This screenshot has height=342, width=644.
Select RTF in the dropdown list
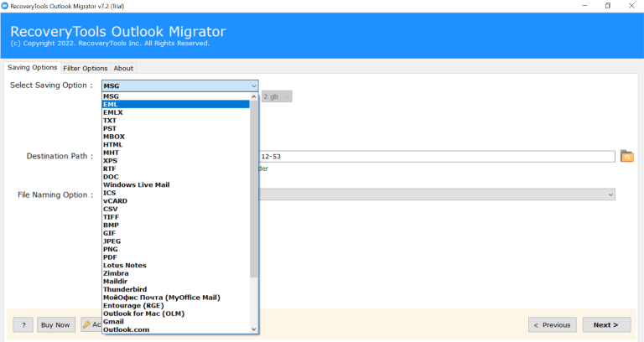176,168
